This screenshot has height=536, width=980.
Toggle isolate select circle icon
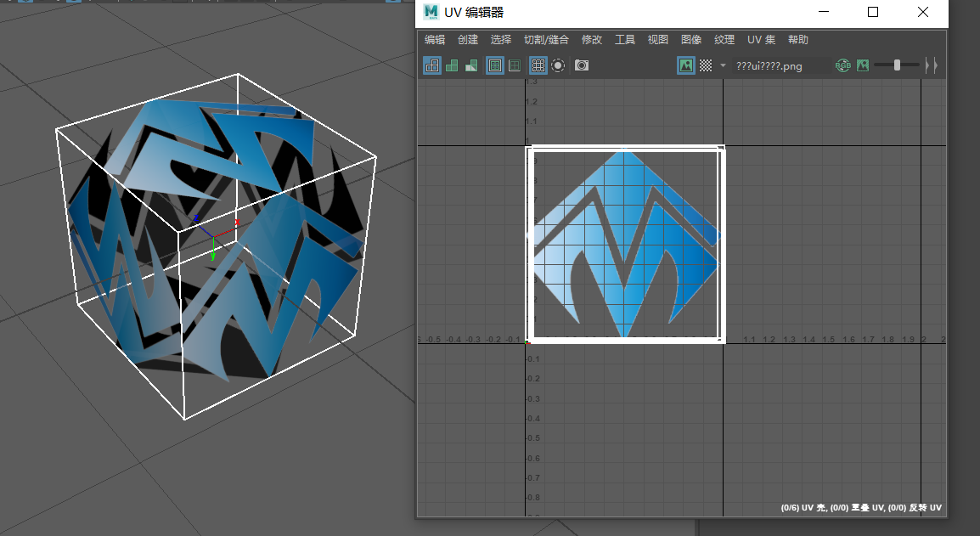[x=558, y=65]
